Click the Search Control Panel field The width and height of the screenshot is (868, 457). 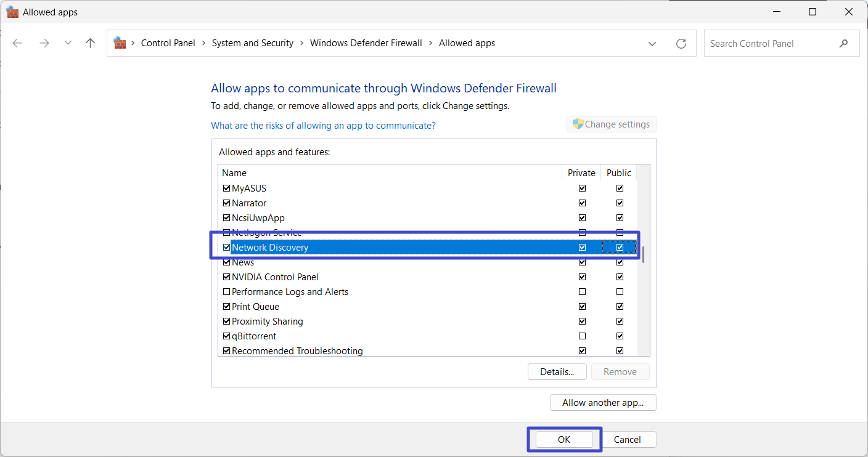pyautogui.click(x=771, y=44)
